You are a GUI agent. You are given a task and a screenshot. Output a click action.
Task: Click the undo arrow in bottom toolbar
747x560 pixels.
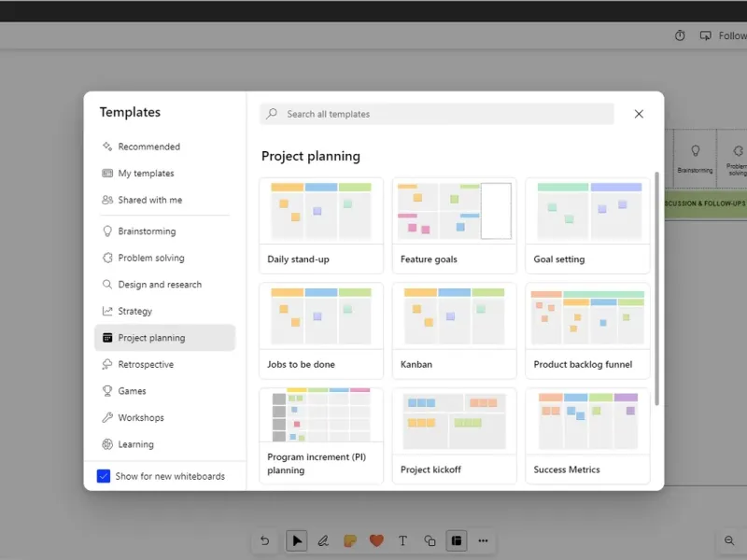(265, 540)
